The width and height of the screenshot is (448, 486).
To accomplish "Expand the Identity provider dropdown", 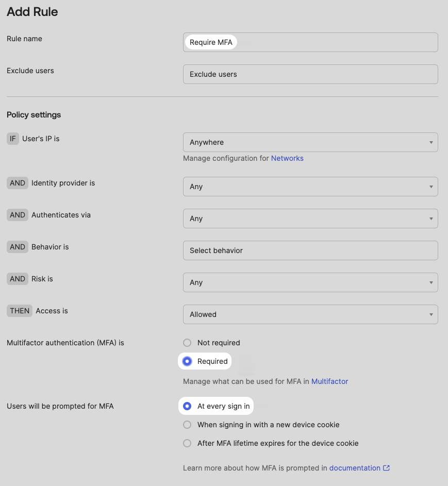I will [310, 187].
